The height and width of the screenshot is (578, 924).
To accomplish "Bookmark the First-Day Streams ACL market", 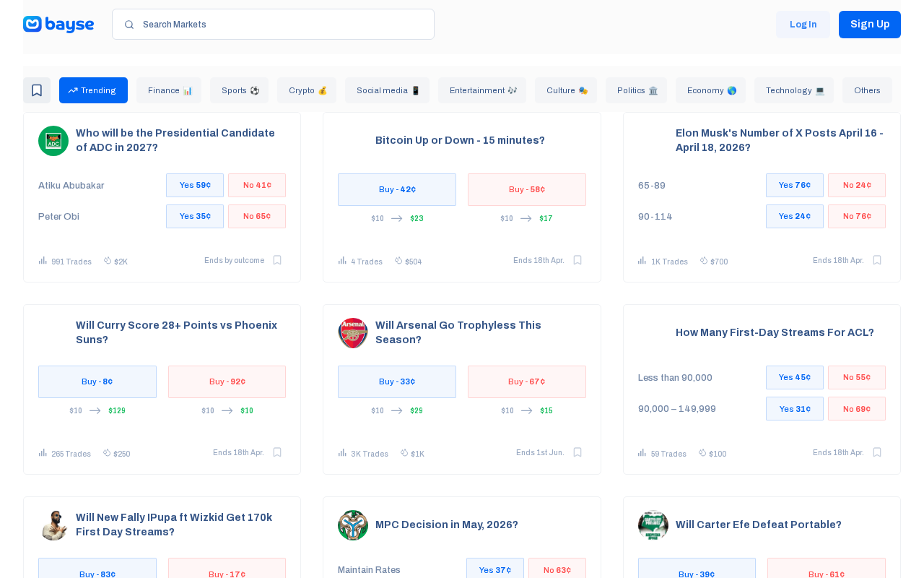I will [x=877, y=452].
